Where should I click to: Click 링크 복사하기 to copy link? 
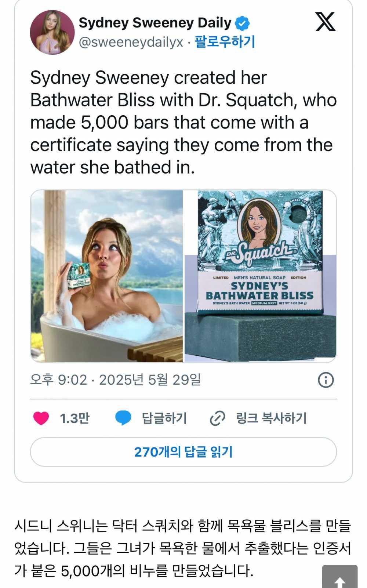[x=271, y=418]
